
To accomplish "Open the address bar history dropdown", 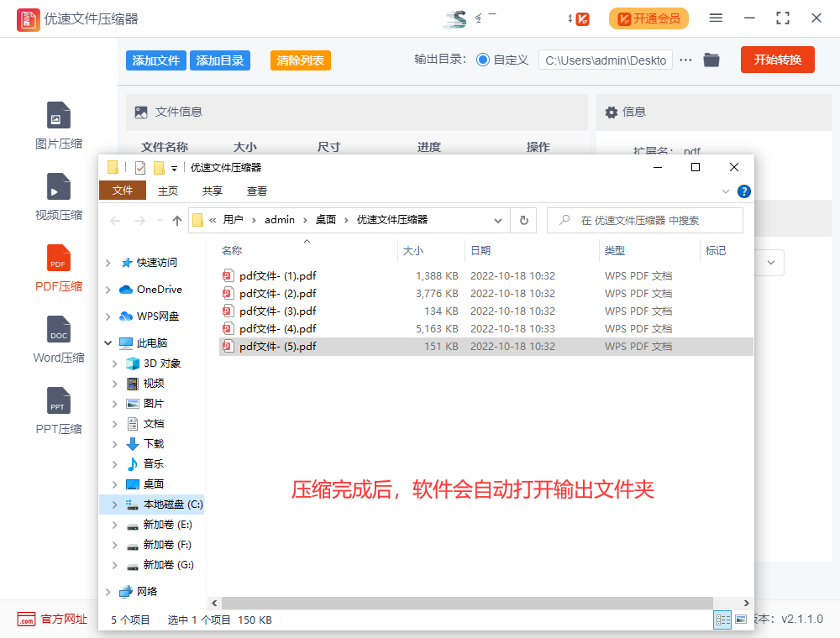I will click(497, 221).
